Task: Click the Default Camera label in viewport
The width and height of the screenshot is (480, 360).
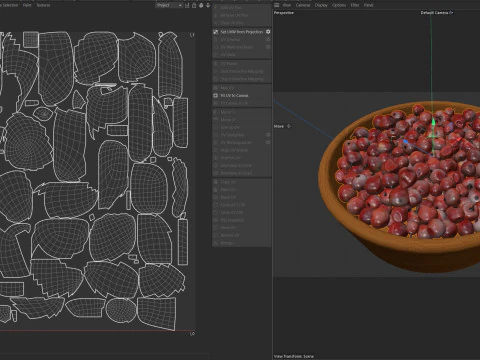Action: [437, 13]
